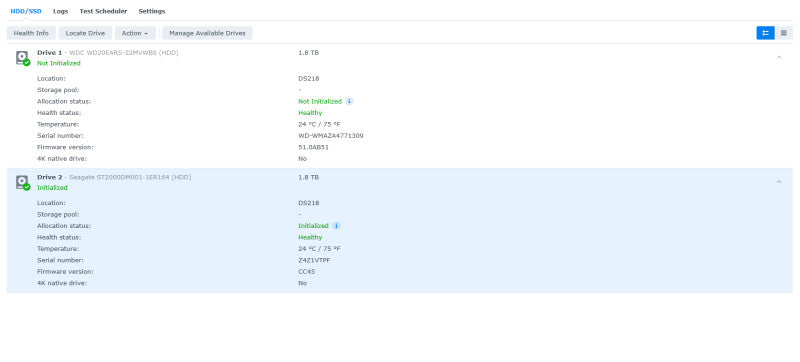The width and height of the screenshot is (800, 362).
Task: Click the Not Initialized allocation status of Drive 1
Action: pos(320,101)
